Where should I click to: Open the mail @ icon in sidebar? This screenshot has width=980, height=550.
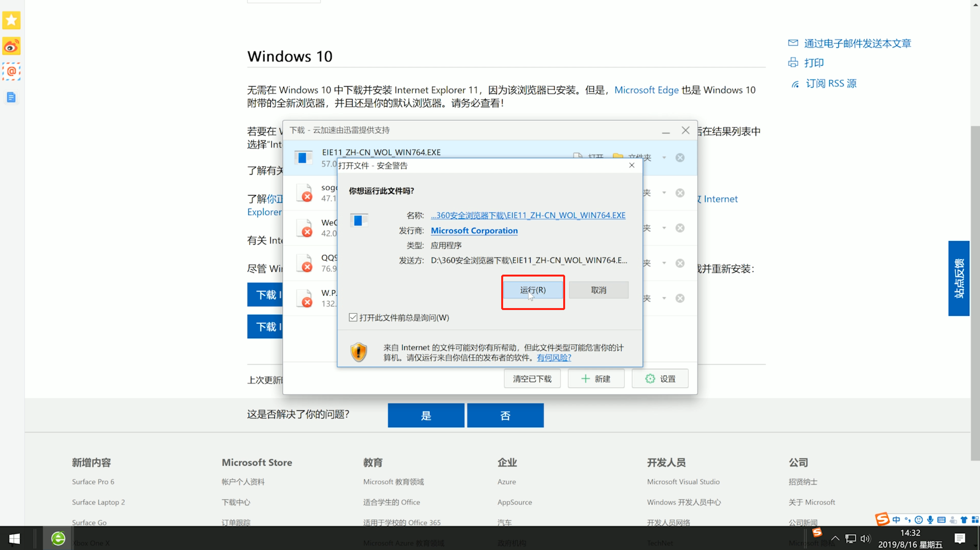[11, 72]
